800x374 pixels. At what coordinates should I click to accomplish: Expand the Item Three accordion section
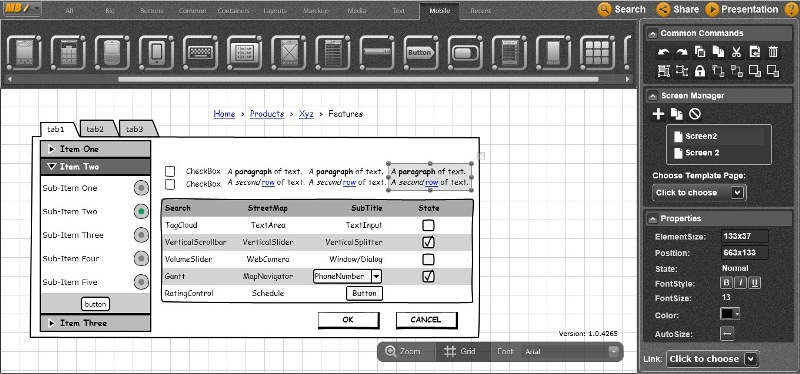tap(95, 323)
